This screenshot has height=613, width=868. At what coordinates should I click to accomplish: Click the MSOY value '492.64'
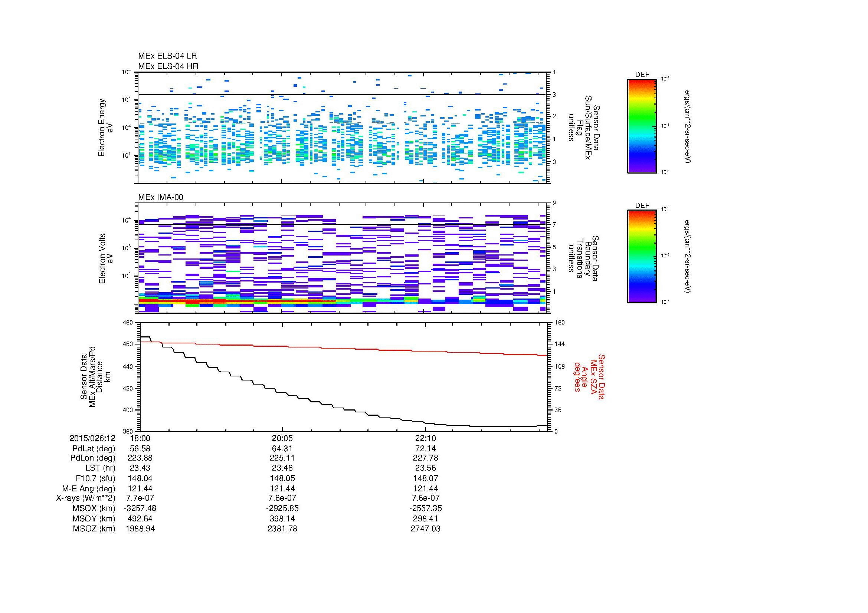tap(140, 518)
